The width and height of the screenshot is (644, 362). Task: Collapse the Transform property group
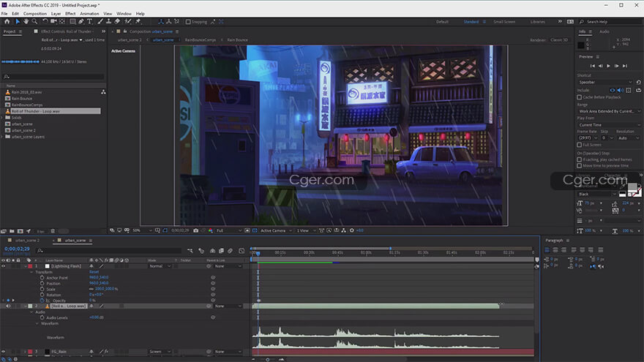pyautogui.click(x=31, y=272)
